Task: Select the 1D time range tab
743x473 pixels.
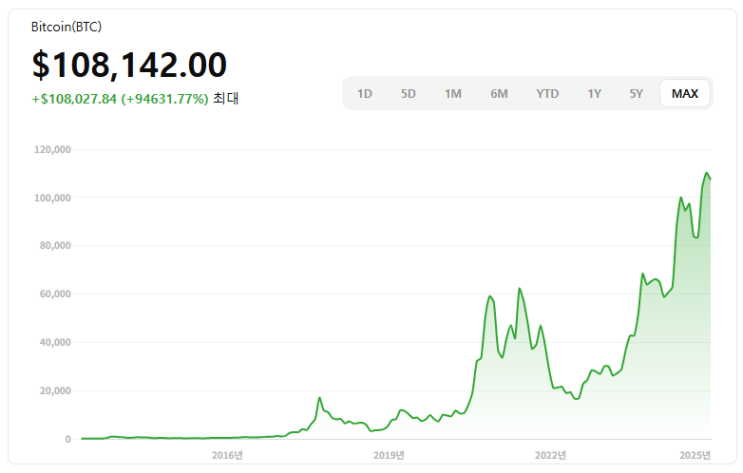Action: coord(364,93)
